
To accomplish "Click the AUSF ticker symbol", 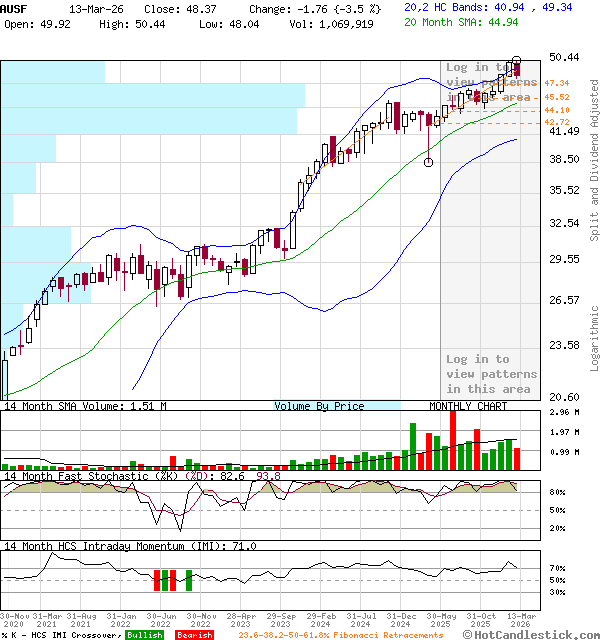I will tap(15, 7).
